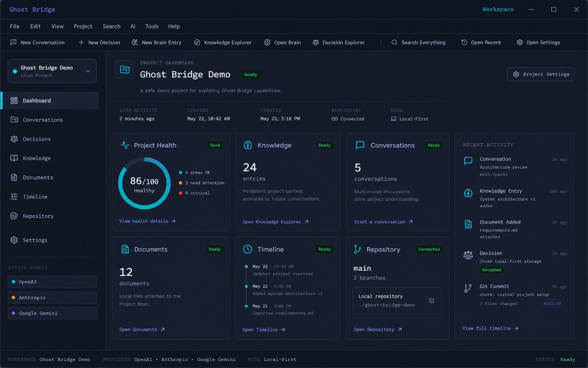Open Knowledge Explorer compass icon
The image size is (588, 368).
197,42
